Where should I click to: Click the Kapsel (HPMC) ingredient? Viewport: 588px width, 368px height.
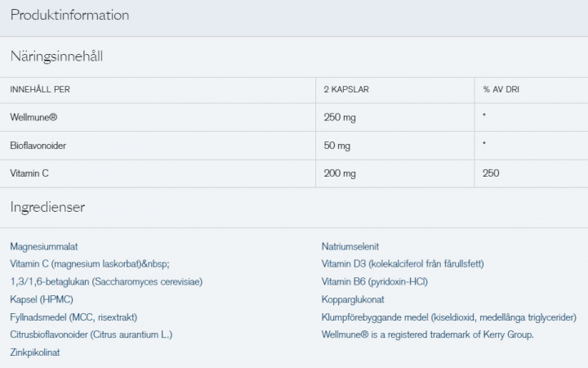point(42,299)
